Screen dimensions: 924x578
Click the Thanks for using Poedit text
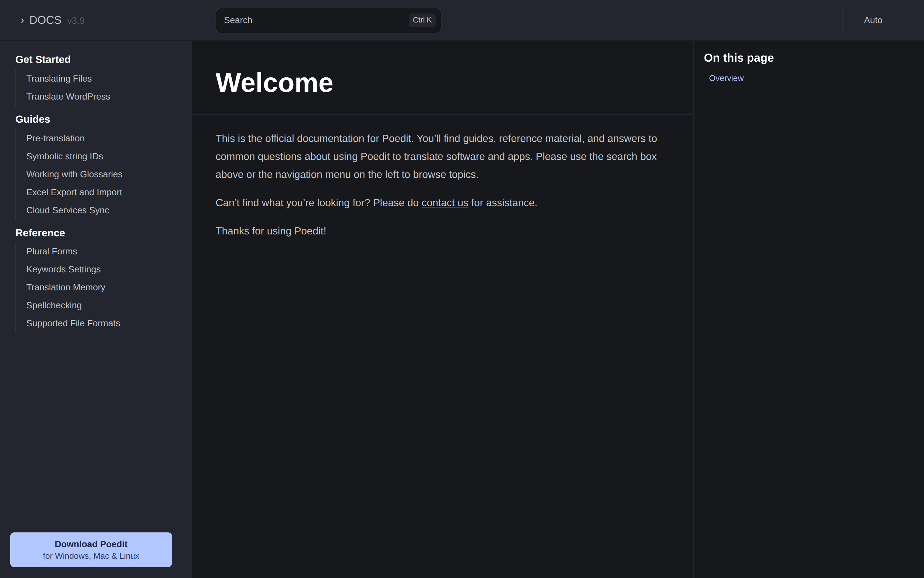(271, 231)
